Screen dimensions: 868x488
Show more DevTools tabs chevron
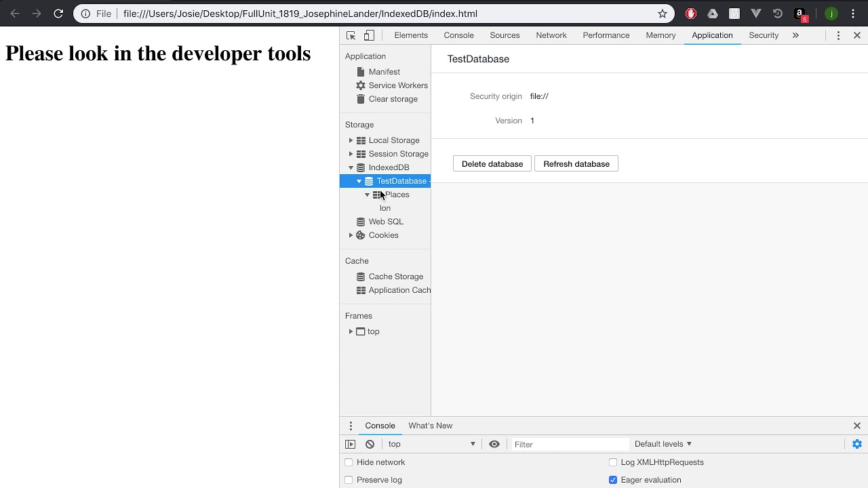(795, 35)
